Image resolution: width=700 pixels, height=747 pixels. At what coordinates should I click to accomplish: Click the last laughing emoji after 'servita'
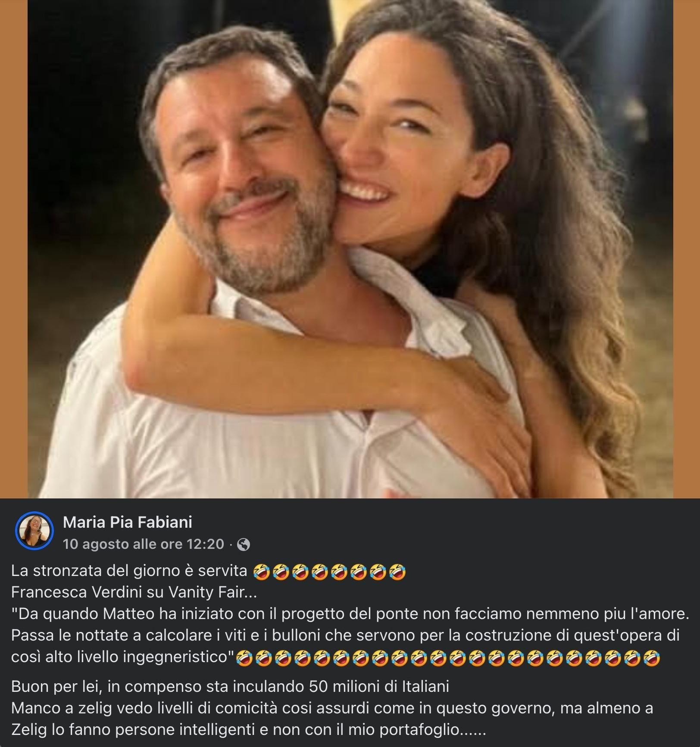[x=397, y=572]
